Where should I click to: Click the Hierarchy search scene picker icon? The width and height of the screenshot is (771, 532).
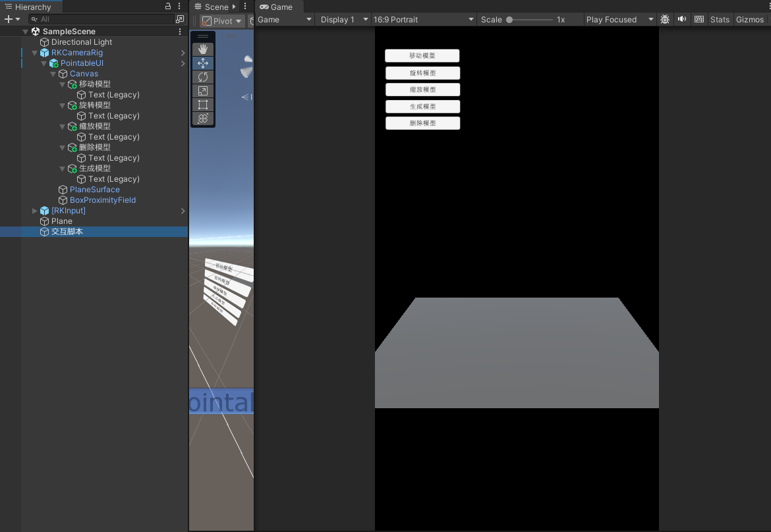[x=180, y=19]
